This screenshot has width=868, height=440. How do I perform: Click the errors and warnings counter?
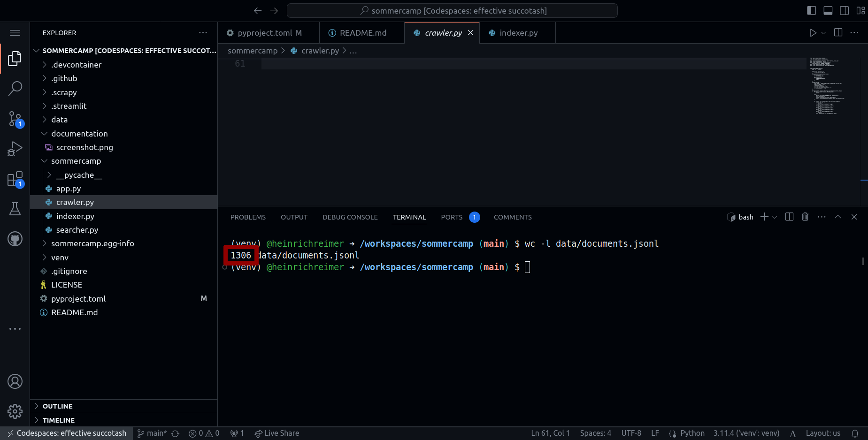204,433
